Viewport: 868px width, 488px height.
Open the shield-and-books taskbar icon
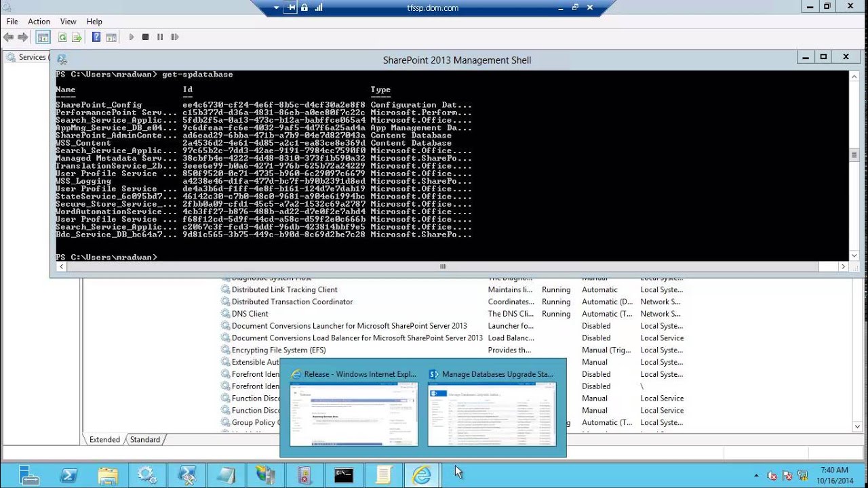pyautogui.click(x=265, y=475)
